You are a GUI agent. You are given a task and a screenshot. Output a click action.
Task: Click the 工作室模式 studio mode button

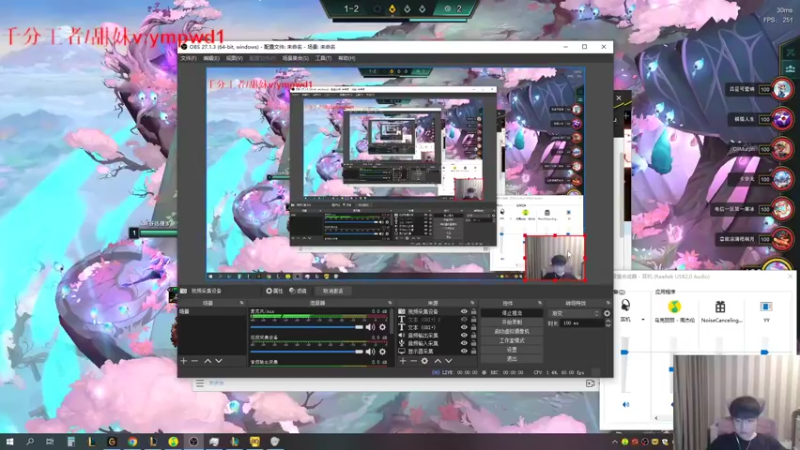click(x=512, y=340)
